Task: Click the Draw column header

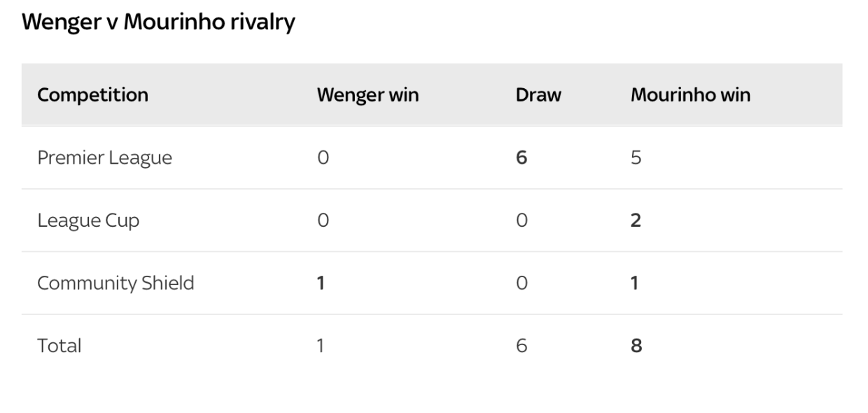Action: point(538,95)
